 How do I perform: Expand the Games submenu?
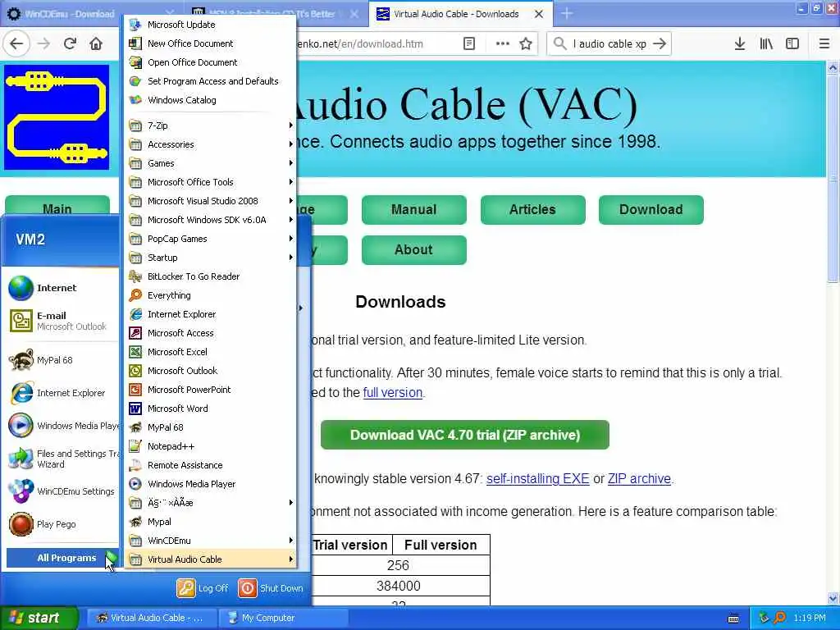point(212,163)
